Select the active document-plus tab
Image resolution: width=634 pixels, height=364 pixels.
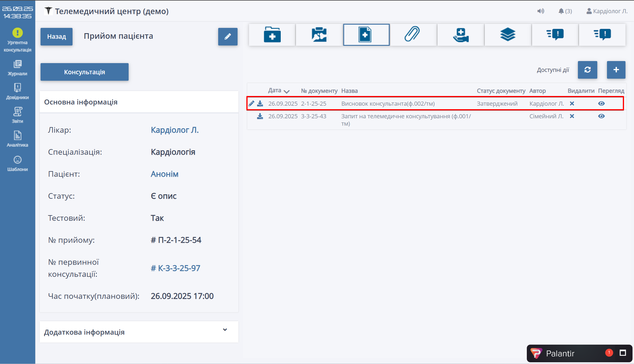pyautogui.click(x=366, y=35)
